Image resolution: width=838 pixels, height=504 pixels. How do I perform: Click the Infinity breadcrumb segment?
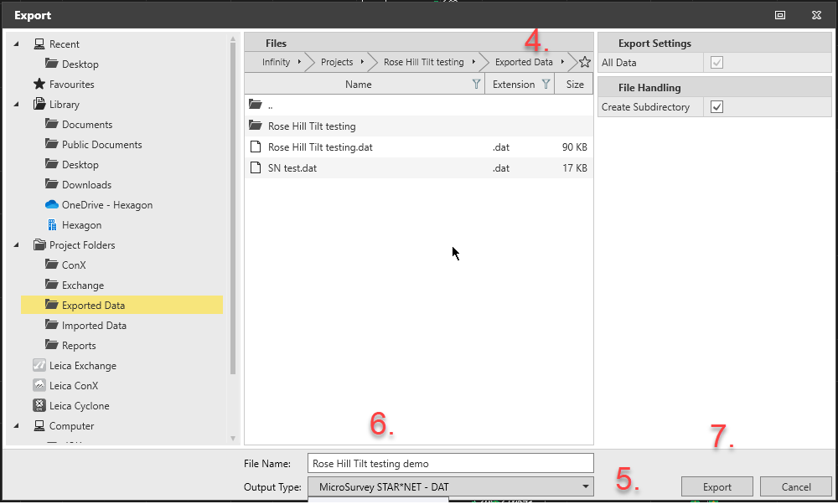coord(276,62)
